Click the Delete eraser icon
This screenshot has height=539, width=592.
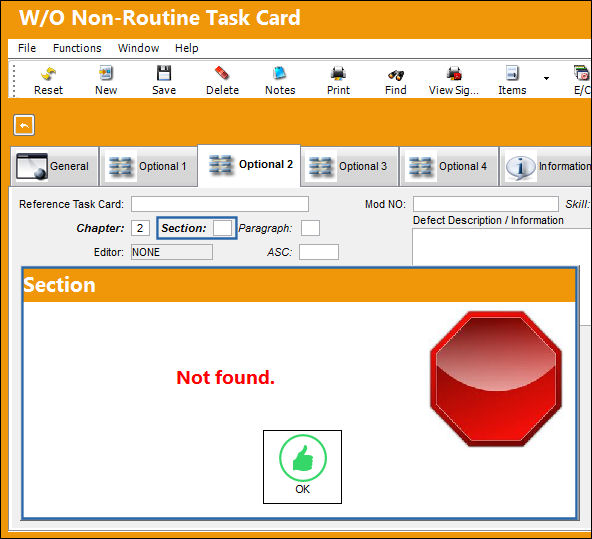pos(222,80)
